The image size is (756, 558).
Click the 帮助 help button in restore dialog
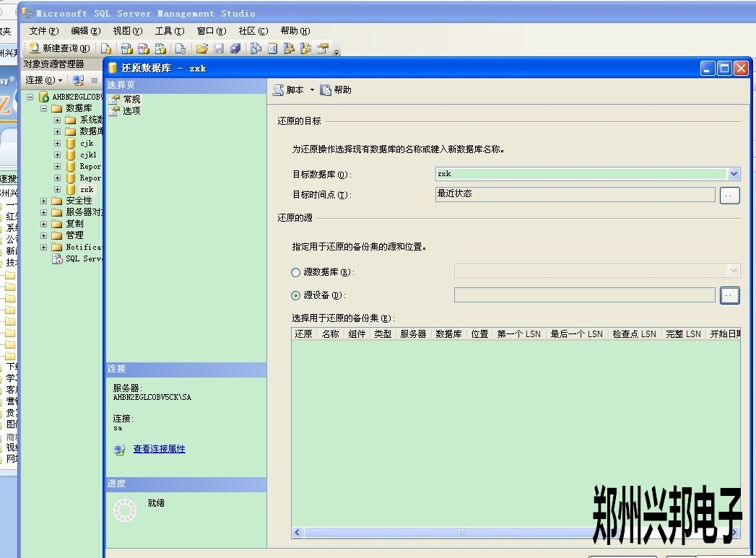click(336, 90)
